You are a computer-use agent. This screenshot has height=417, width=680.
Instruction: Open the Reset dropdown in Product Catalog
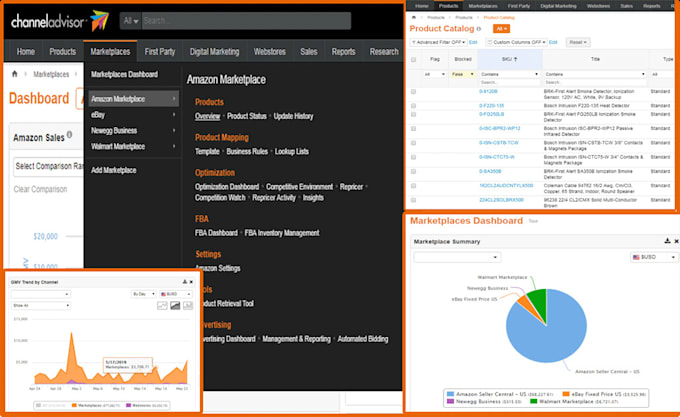click(578, 42)
